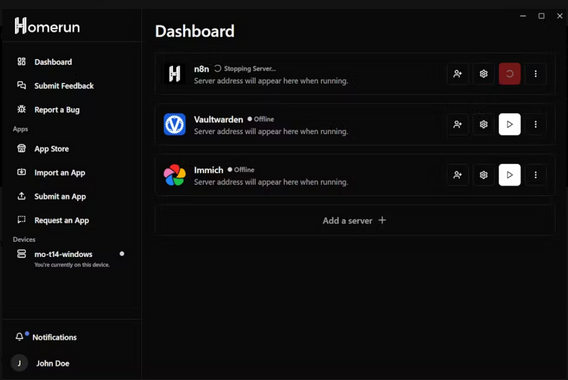Open settings gear for n8n
Viewport: 568px width, 380px height.
[x=483, y=74]
